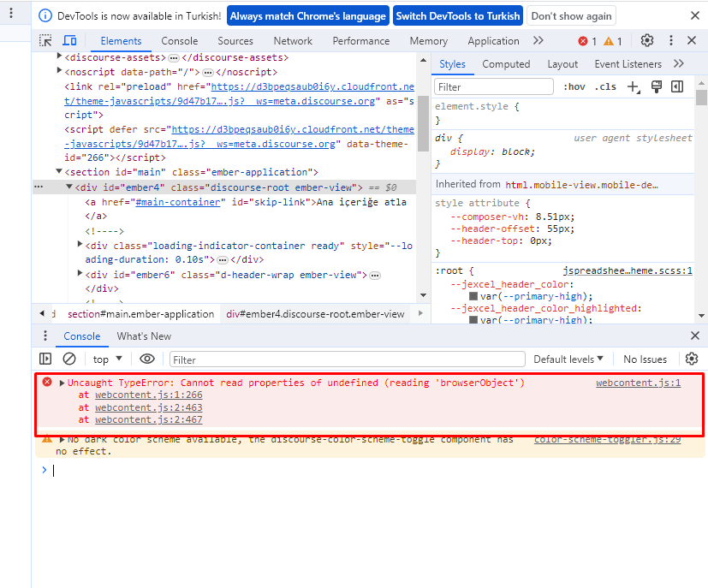This screenshot has height=588, width=708.
Task: Expand the Uncaught TypeError message
Action: tap(62, 383)
